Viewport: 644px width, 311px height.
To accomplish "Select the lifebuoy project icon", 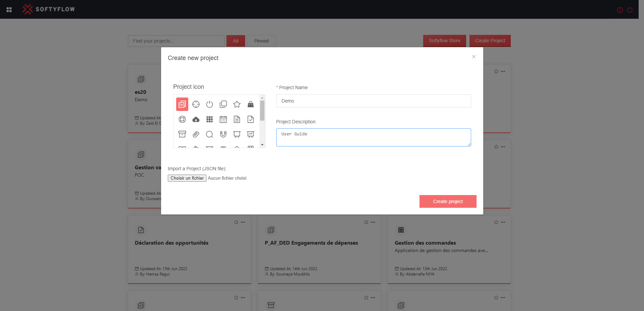I will (182, 119).
